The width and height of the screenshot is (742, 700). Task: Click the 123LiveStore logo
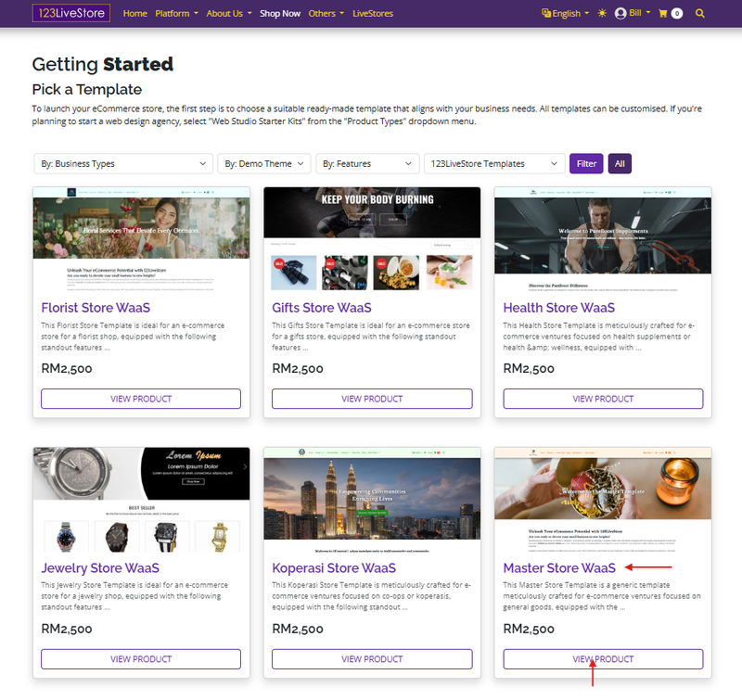click(x=70, y=13)
